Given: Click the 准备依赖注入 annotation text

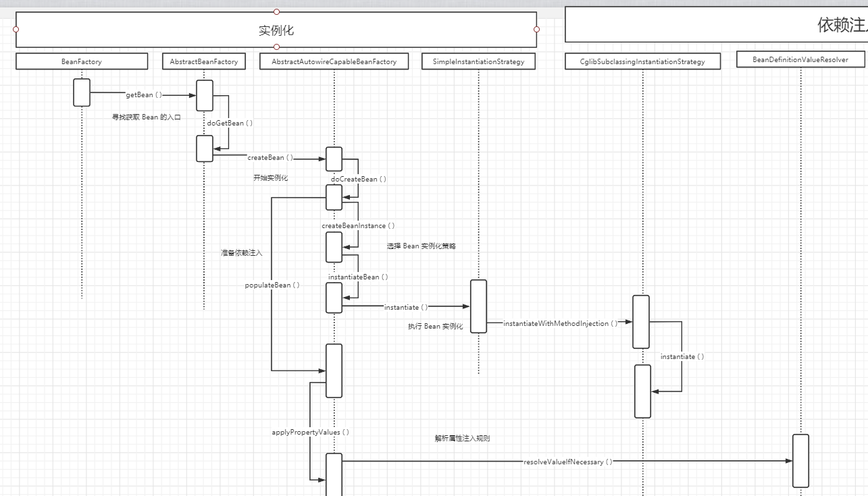Looking at the screenshot, I should pos(241,253).
